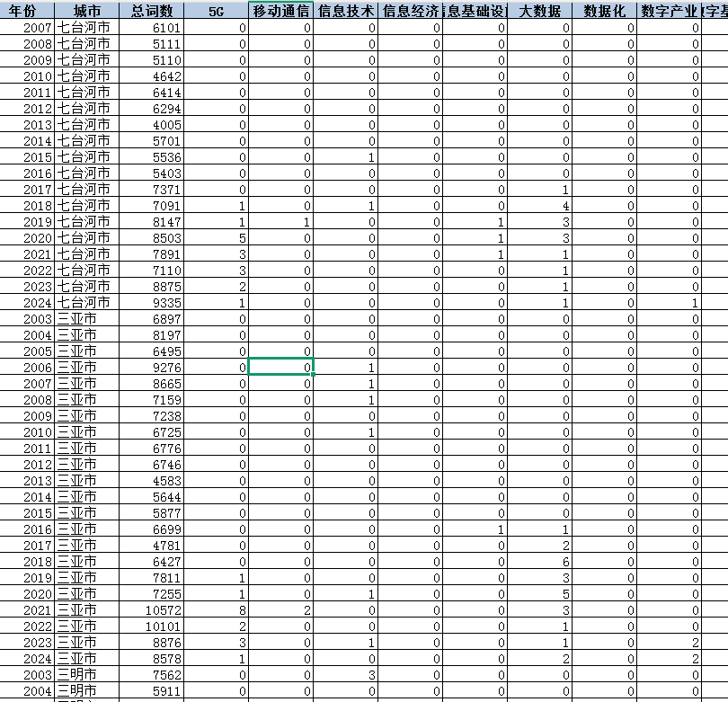This screenshot has width=728, height=702.
Task: Click the 总词数 column header
Action: tap(152, 11)
